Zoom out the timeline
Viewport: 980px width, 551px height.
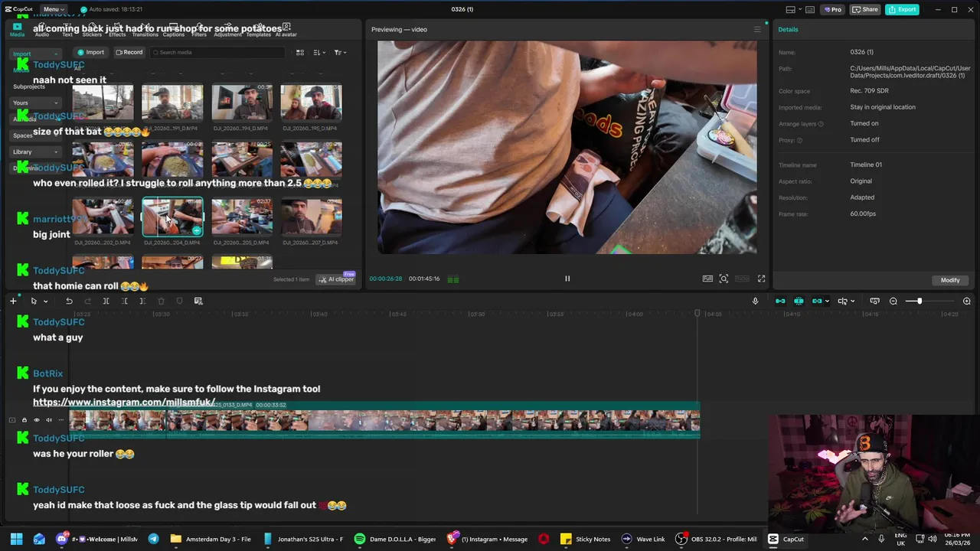893,301
